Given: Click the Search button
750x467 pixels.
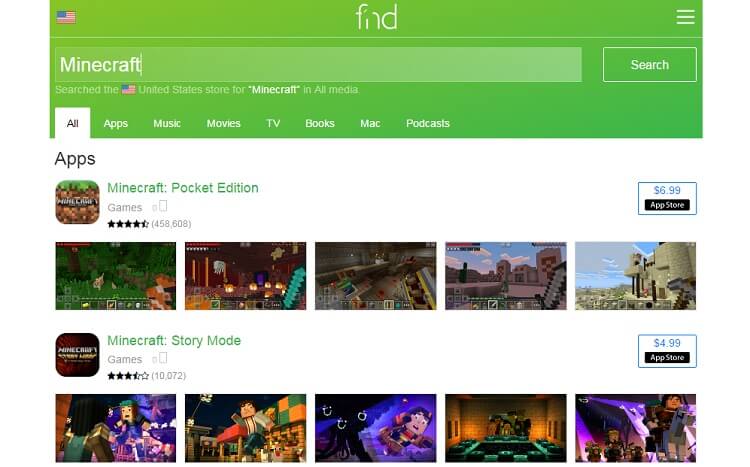Looking at the screenshot, I should click(x=650, y=65).
